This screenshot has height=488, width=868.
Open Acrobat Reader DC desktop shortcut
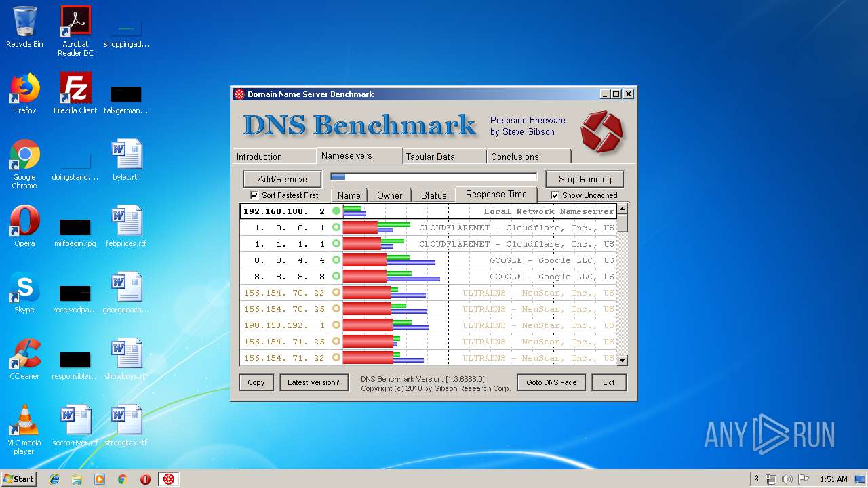tap(75, 31)
